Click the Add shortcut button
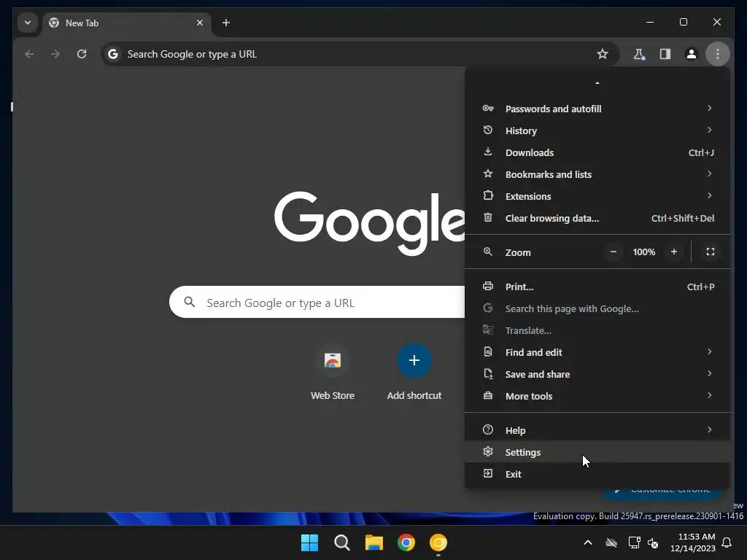 pyautogui.click(x=414, y=373)
